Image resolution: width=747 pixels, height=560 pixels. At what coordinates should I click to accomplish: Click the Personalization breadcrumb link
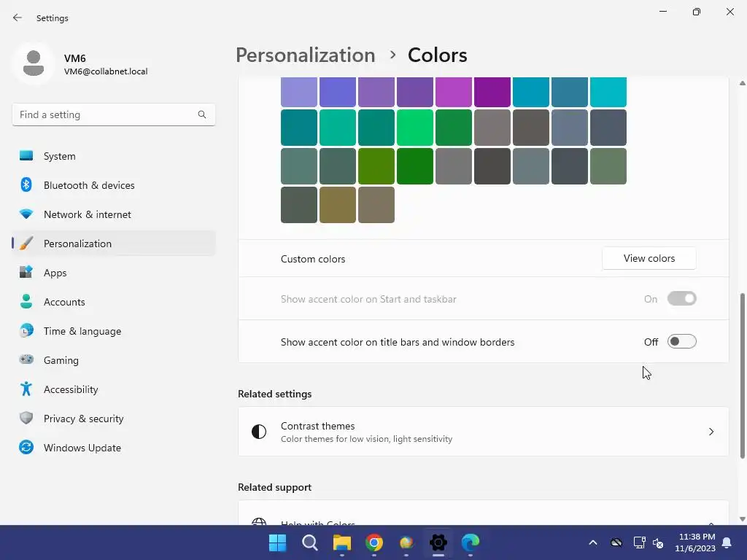tap(306, 55)
